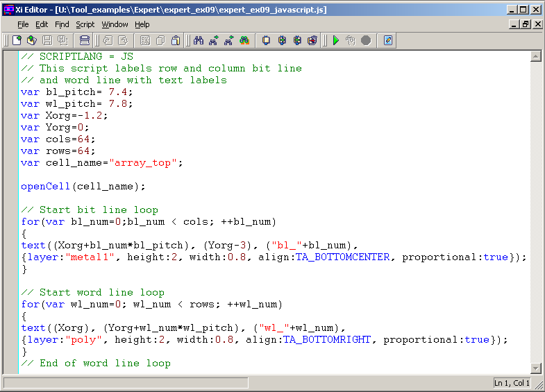
Task: Click the Replace icon with orange binoculars
Action: [x=244, y=40]
